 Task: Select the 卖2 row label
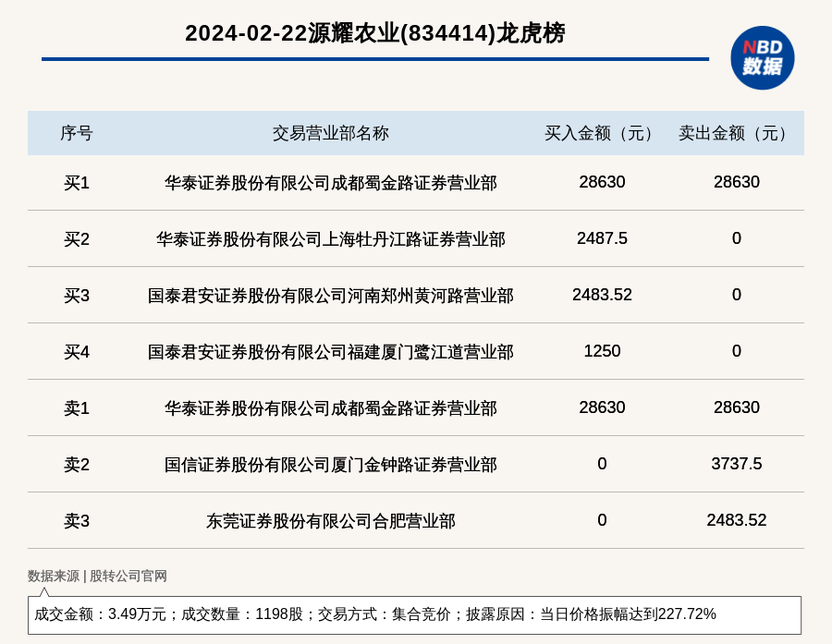(77, 464)
